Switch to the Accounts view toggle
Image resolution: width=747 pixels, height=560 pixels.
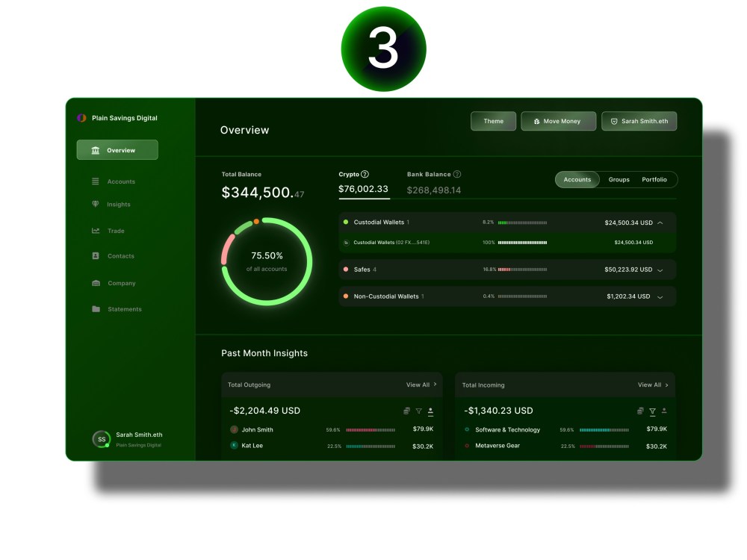point(577,179)
